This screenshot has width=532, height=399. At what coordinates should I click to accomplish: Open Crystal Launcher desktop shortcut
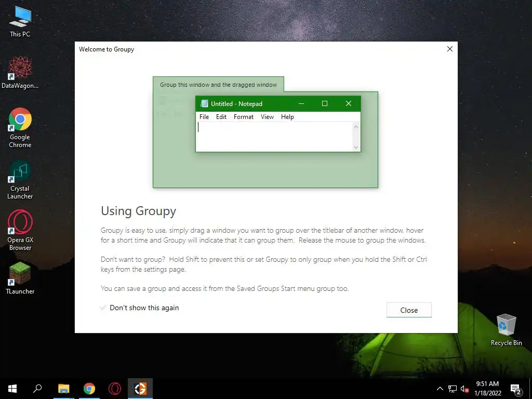pyautogui.click(x=20, y=180)
